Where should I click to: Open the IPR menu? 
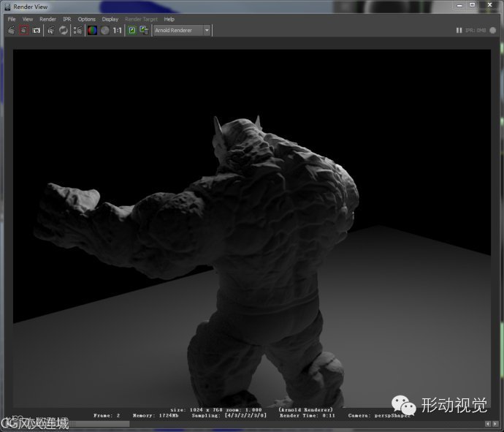pos(67,19)
